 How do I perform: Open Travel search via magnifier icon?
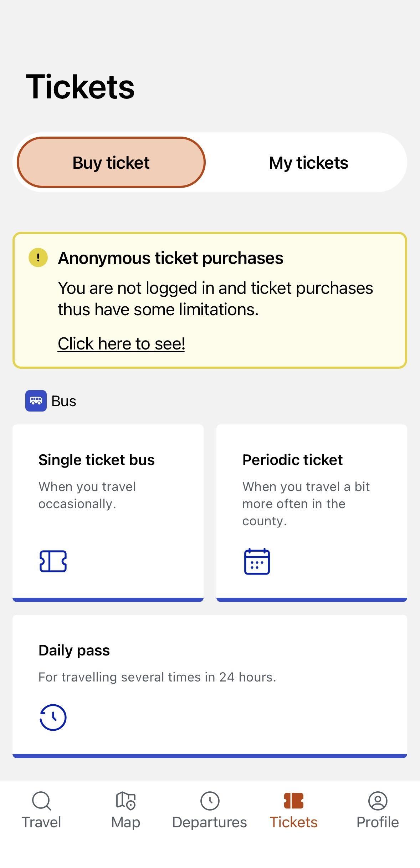(41, 801)
